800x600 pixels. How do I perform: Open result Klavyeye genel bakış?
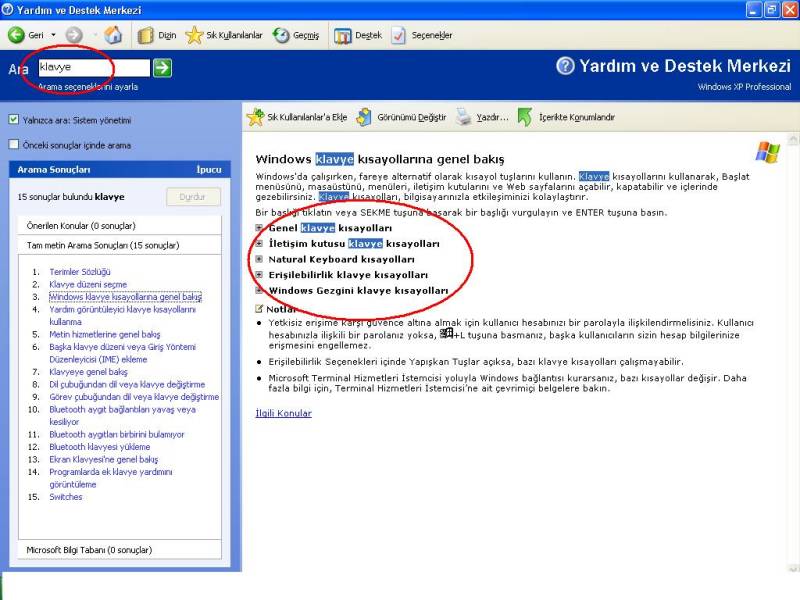click(x=88, y=371)
